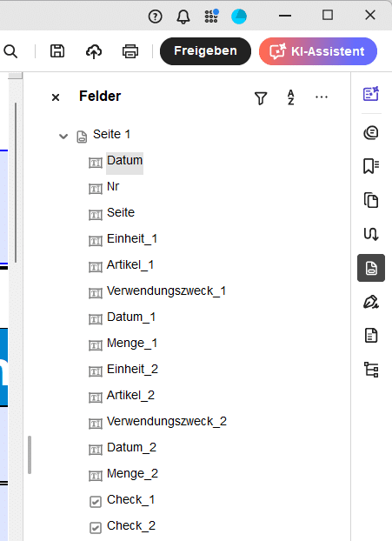The image size is (392, 541).
Task: Open the page thumbnails sidebar icon
Action: (x=371, y=200)
